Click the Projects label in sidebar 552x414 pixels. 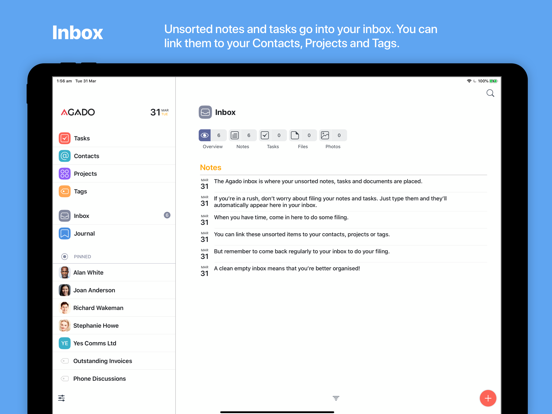85,174
